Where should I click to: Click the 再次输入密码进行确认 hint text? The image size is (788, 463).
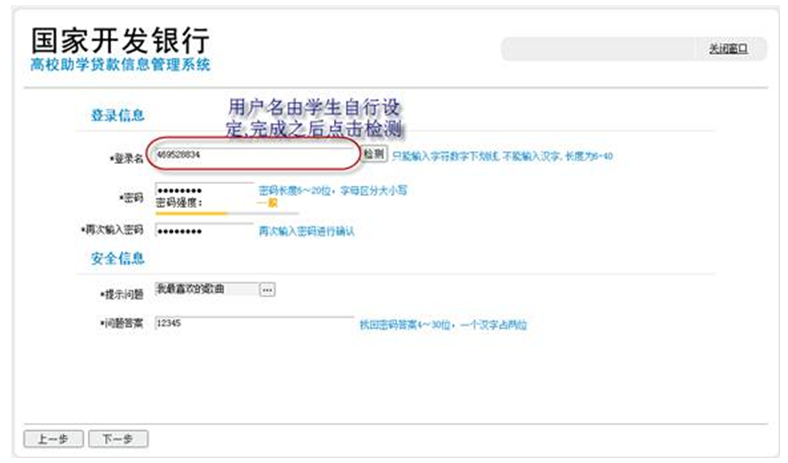tap(306, 231)
